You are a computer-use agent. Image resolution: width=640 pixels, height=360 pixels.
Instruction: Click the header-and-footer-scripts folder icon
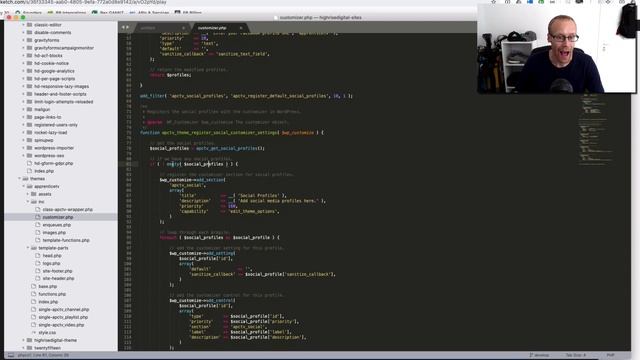[29, 94]
